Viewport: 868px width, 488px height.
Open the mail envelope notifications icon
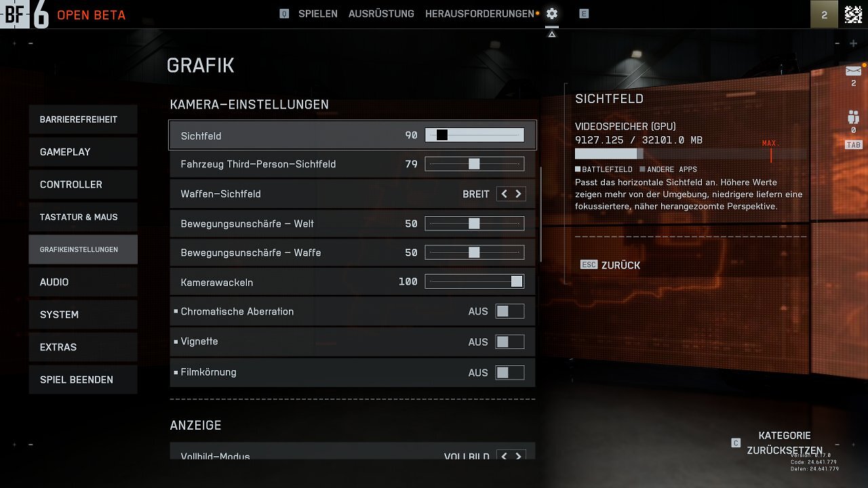tap(853, 71)
